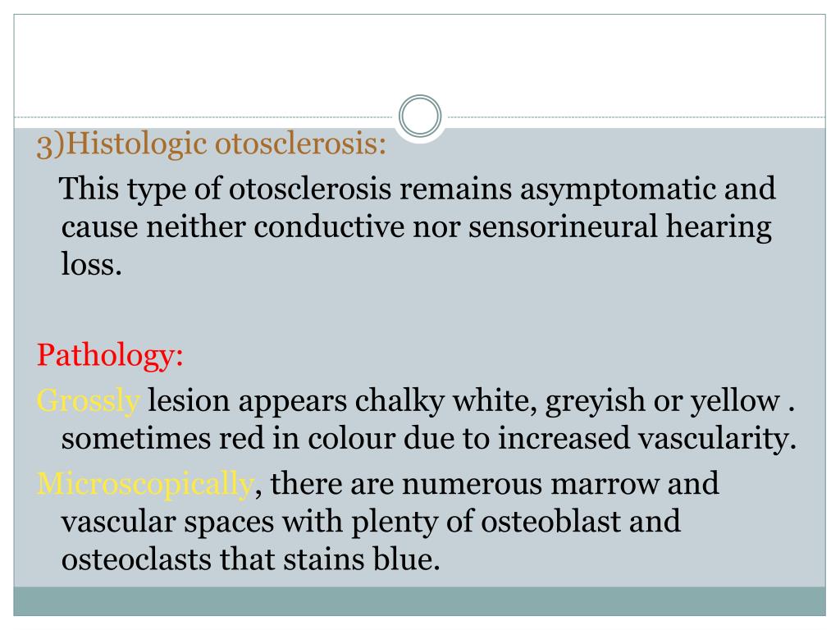Click the empty white title area
The width and height of the screenshot is (840, 630).
point(419,59)
